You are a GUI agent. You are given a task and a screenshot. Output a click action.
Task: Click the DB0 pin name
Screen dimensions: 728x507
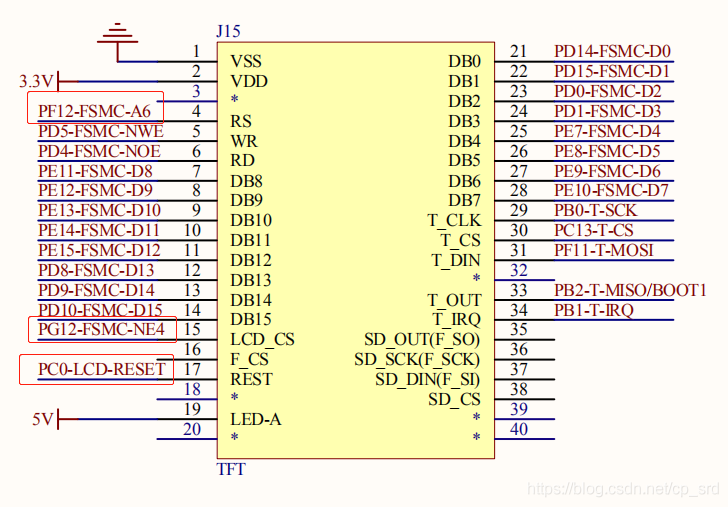coord(464,61)
